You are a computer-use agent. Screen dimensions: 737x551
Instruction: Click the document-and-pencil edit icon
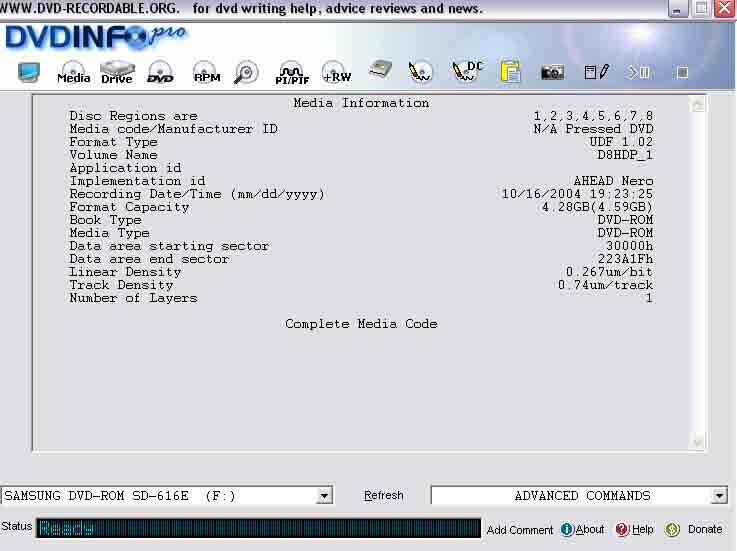596,72
